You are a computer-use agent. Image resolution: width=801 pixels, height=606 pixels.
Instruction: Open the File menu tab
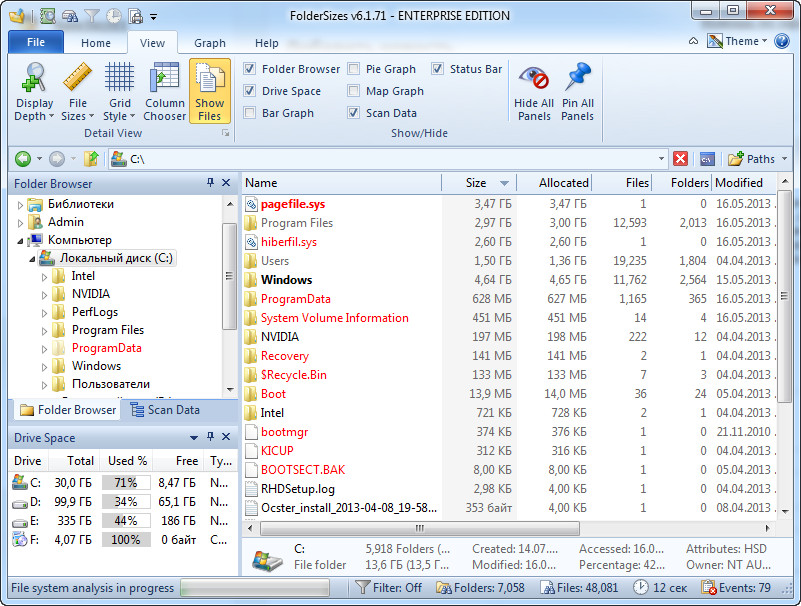click(36, 42)
